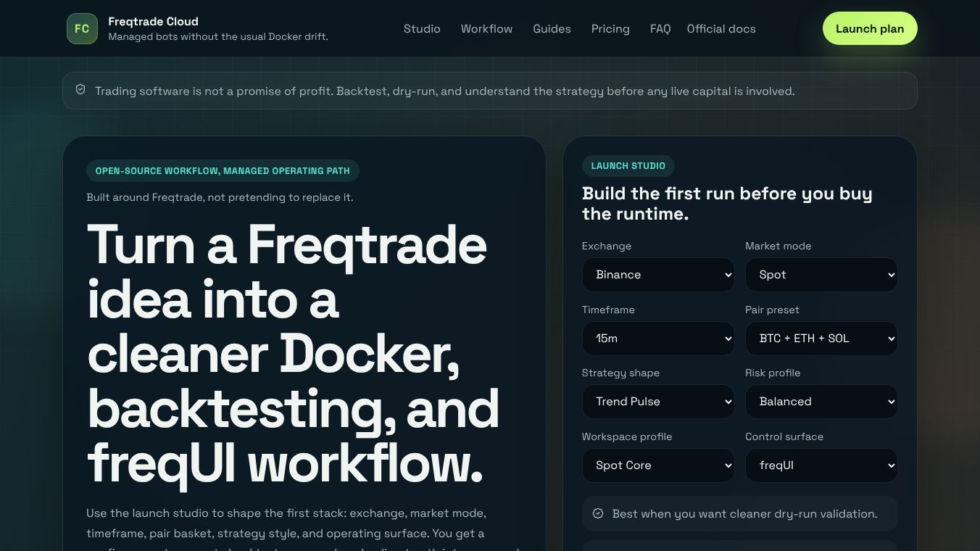The image size is (980, 551).
Task: Click the Freqtrade Cloud brand title
Action: [x=153, y=22]
